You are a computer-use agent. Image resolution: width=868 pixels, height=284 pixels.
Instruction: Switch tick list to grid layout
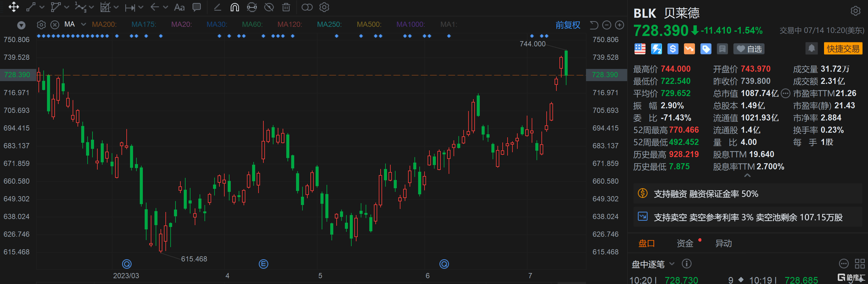coord(859,264)
